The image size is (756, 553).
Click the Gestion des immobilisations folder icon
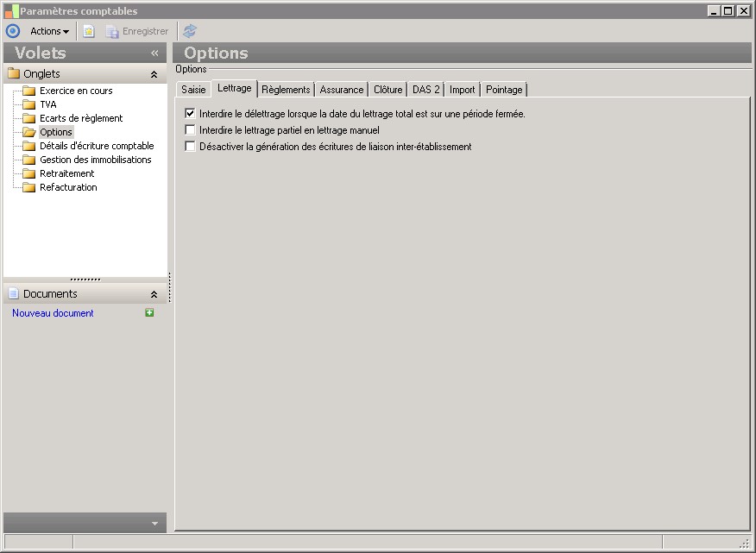29,160
